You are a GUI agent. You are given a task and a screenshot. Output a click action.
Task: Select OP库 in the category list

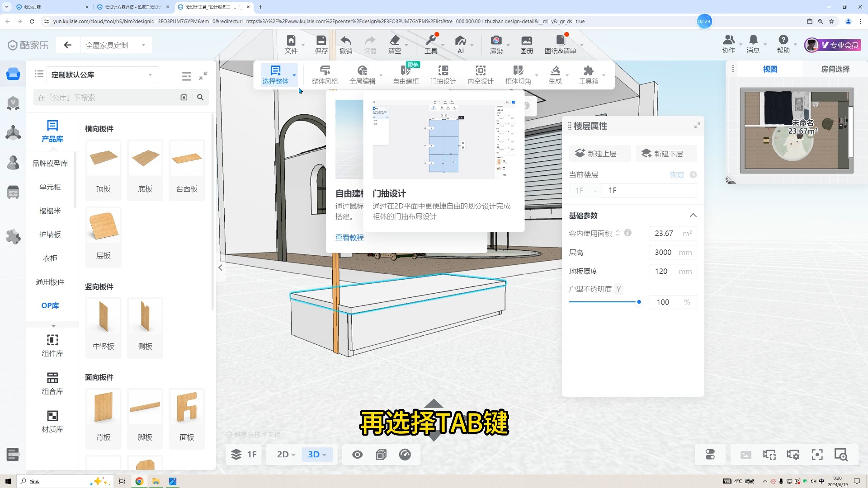click(x=50, y=305)
